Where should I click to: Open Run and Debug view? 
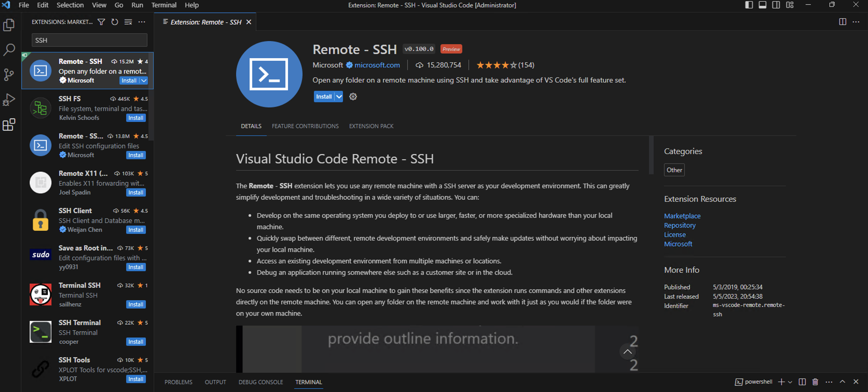coord(9,100)
